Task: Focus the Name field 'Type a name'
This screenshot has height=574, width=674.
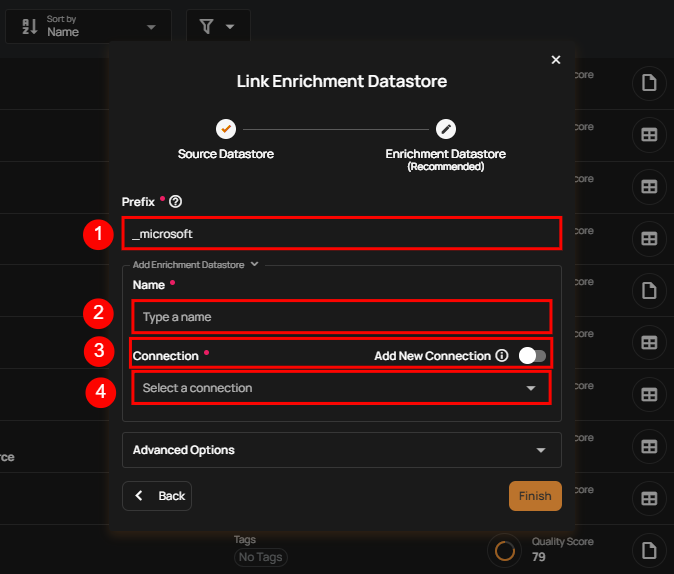Action: pyautogui.click(x=340, y=317)
